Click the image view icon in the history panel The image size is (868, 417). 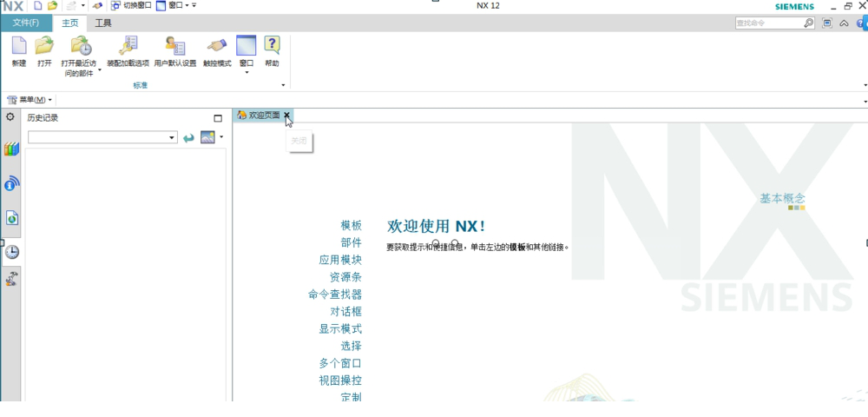(207, 137)
